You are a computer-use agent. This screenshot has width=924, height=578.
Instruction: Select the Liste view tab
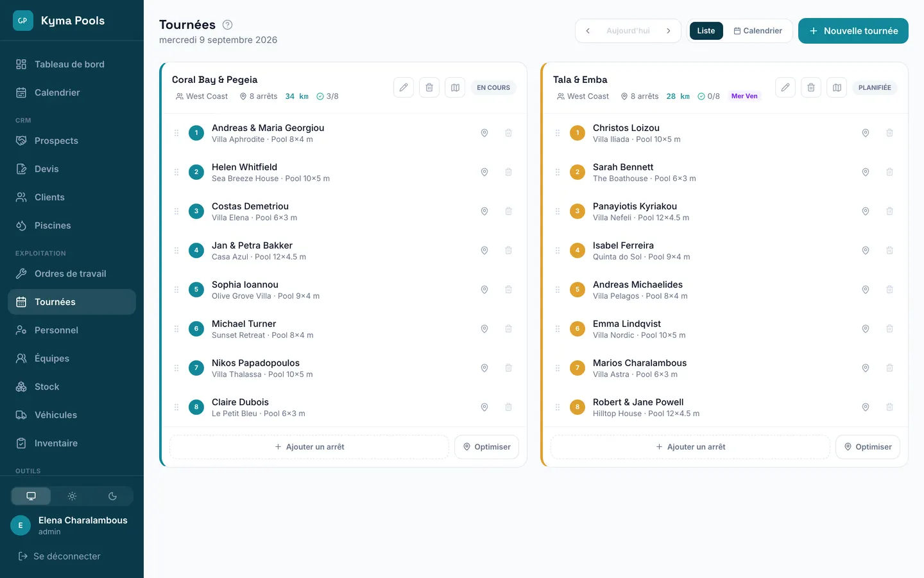pyautogui.click(x=706, y=31)
